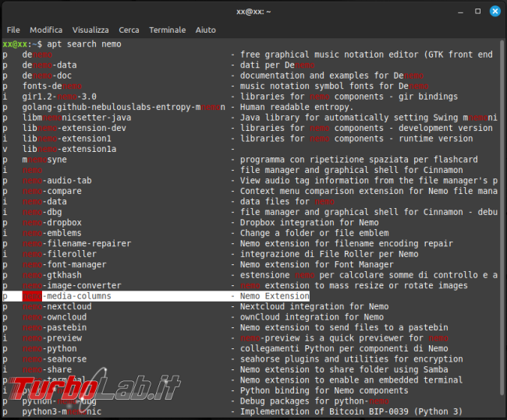The width and height of the screenshot is (507, 420).
Task: Click the 'nemo-filename-repairer' package name
Action: click(x=76, y=244)
